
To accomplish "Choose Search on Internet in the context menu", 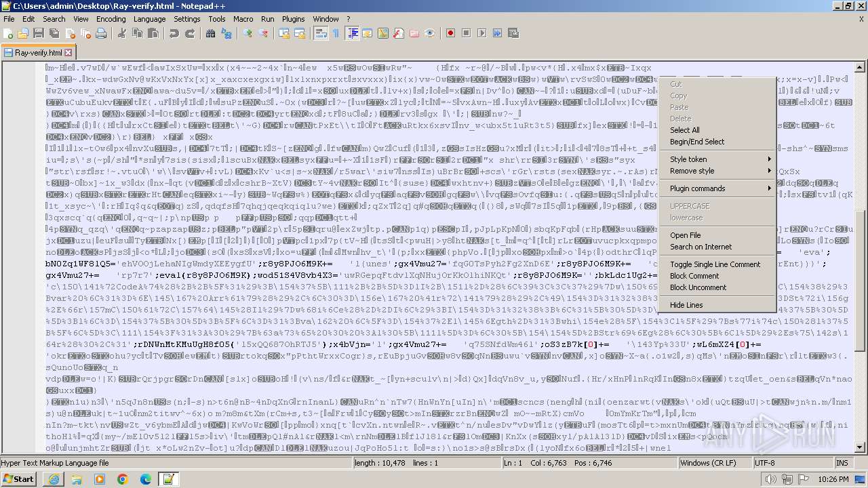I will click(x=717, y=247).
